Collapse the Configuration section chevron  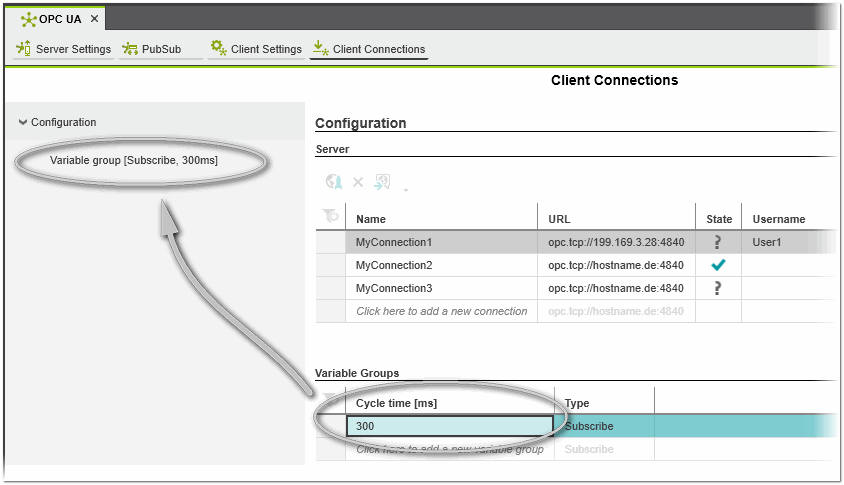pos(22,122)
